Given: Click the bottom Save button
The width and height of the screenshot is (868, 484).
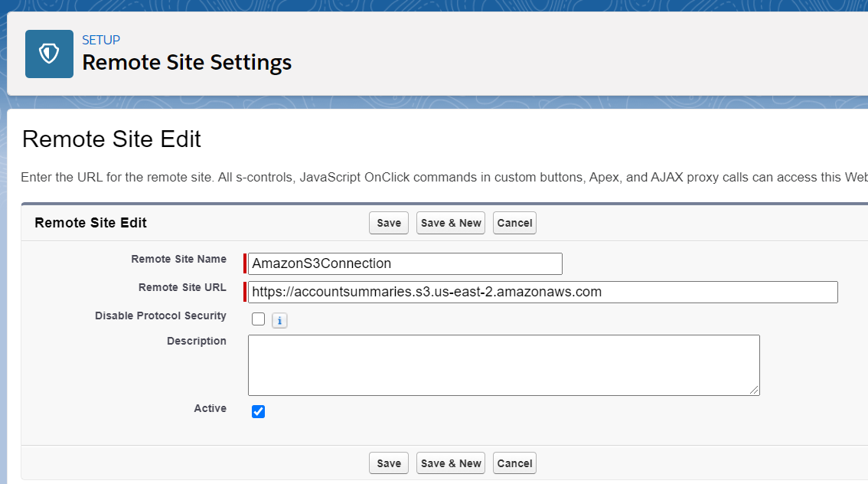Looking at the screenshot, I should [x=389, y=463].
